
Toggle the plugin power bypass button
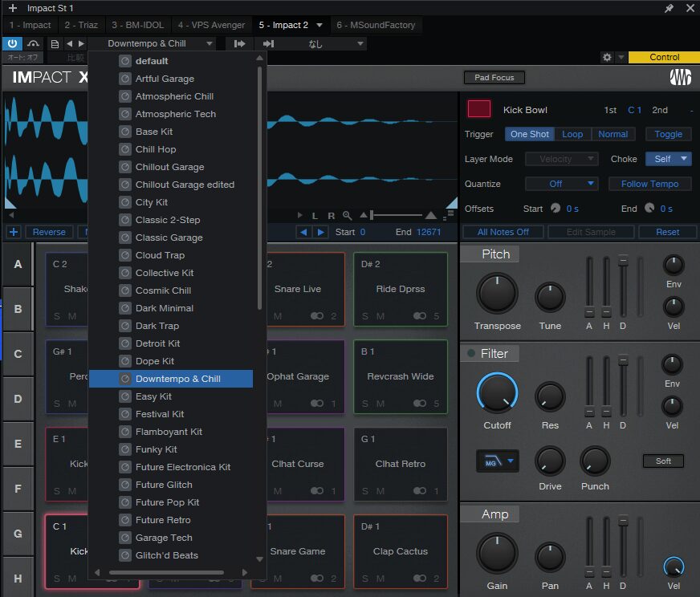(x=12, y=43)
